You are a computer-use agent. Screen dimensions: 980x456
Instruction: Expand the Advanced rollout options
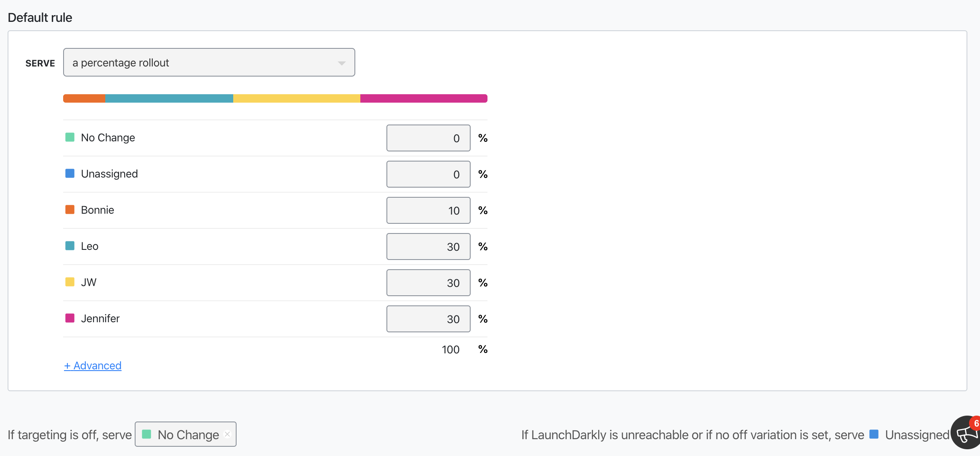(x=92, y=366)
